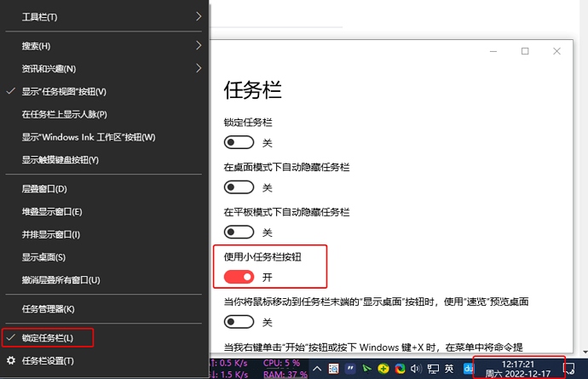Open the 工具栏(T) submenu entry

103,17
